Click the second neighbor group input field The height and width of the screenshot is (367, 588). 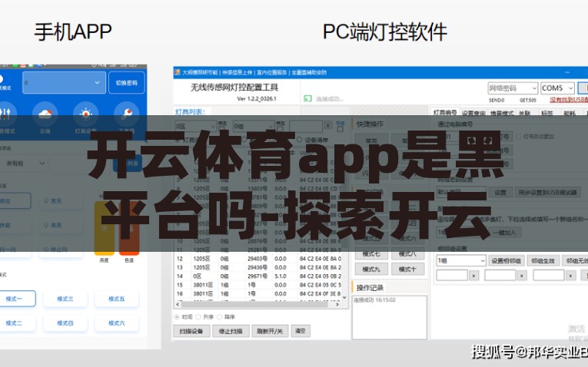pyautogui.click(x=500, y=275)
